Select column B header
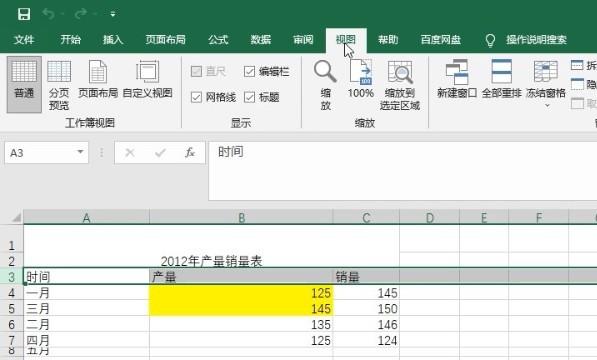The width and height of the screenshot is (597, 360). point(241,217)
